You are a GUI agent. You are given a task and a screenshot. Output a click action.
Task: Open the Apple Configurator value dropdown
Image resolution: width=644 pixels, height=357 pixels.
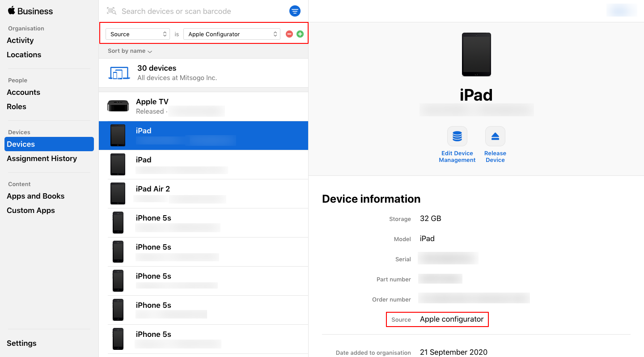232,34
